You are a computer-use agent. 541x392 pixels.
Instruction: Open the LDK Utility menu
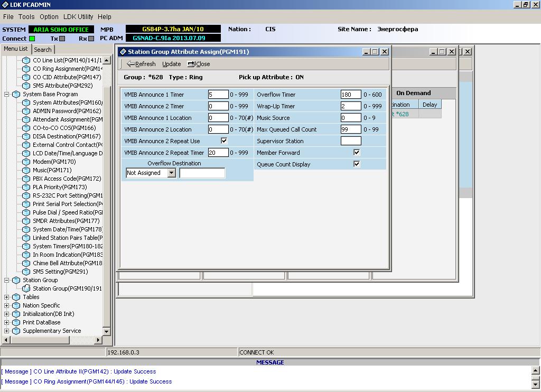(78, 17)
